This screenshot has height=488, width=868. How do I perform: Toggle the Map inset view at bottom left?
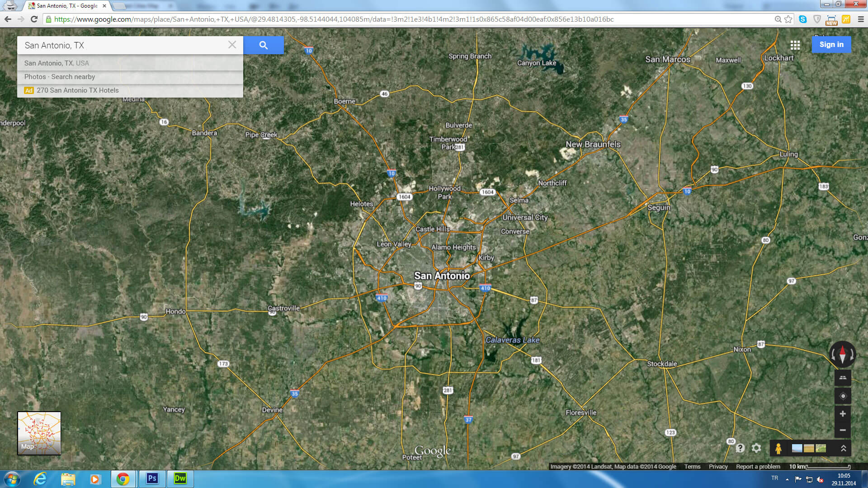point(39,432)
